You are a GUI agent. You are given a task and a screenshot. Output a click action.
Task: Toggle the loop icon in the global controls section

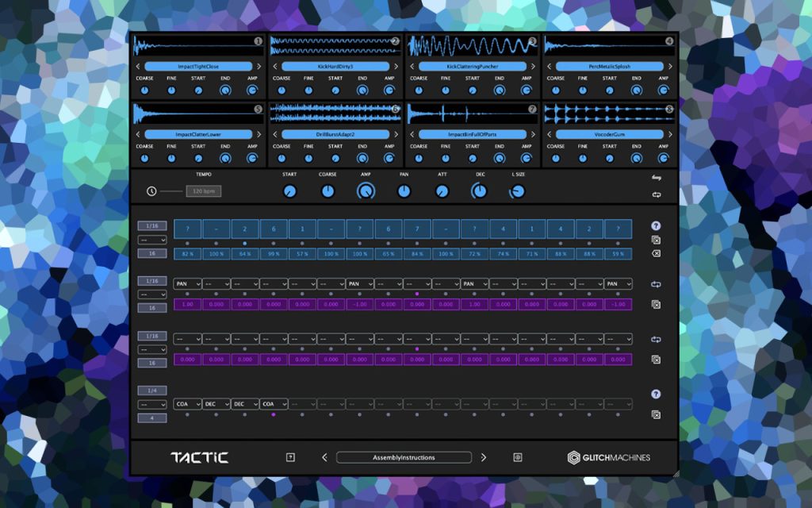656,195
